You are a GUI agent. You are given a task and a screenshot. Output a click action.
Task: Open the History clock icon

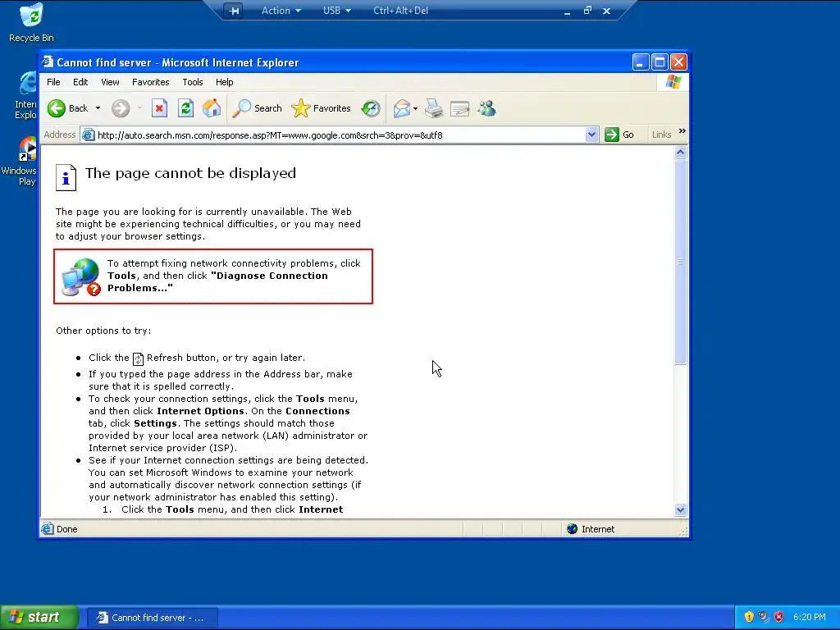click(x=371, y=109)
